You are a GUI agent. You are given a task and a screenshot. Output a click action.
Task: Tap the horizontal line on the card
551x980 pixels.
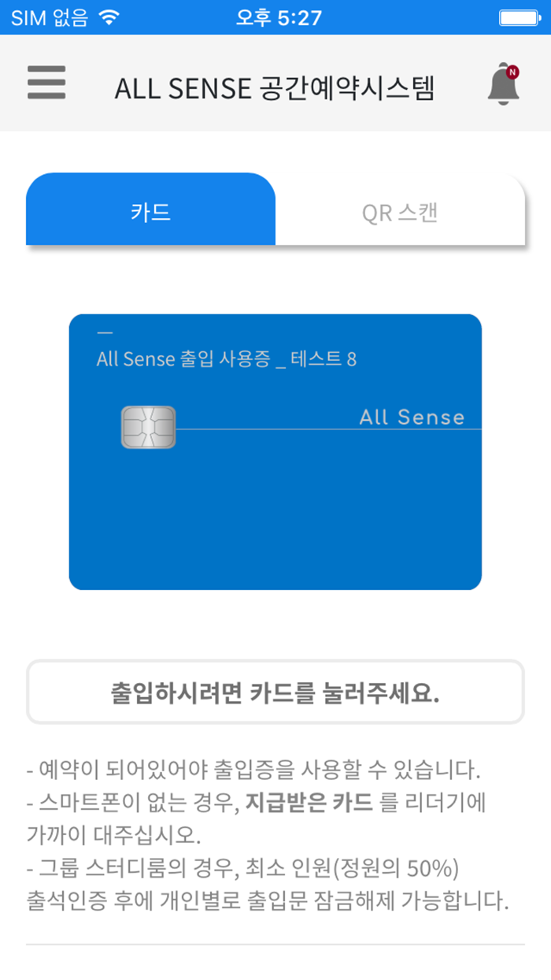(331, 431)
